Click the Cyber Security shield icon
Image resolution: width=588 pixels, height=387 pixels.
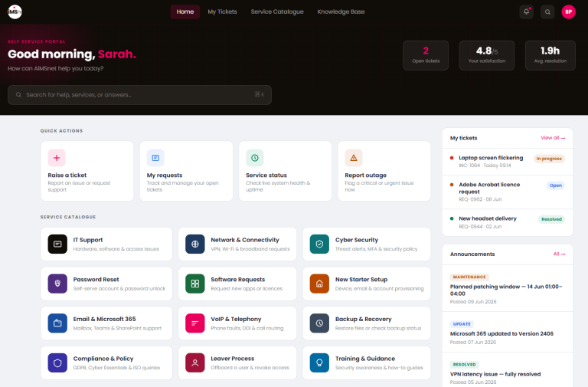319,244
